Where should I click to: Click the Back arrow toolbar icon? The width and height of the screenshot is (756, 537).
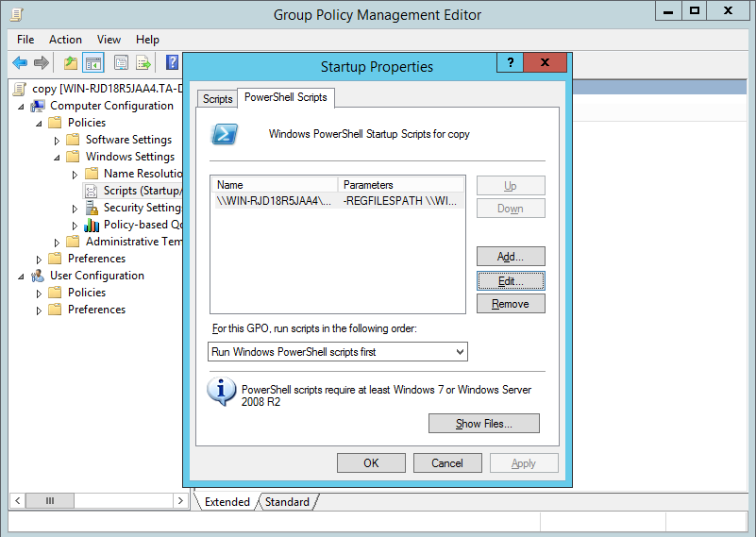[x=20, y=63]
